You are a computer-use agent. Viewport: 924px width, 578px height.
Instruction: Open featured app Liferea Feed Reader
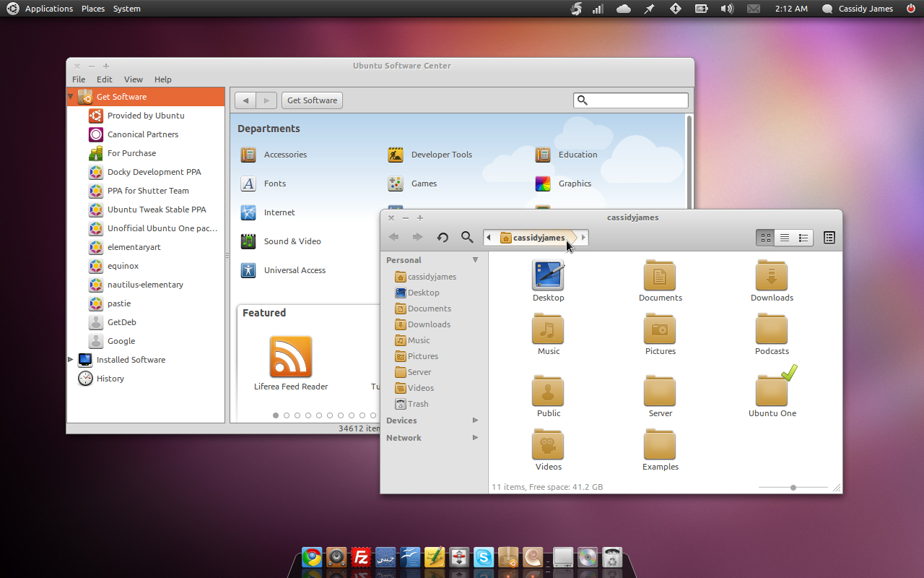(291, 363)
